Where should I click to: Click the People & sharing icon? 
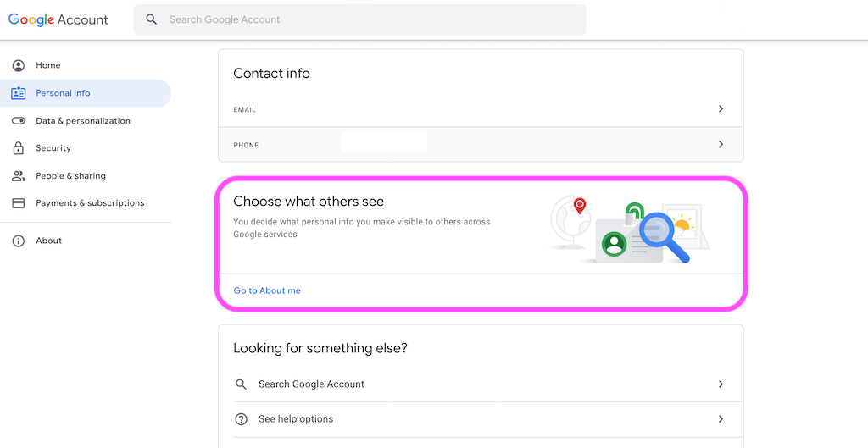point(19,176)
